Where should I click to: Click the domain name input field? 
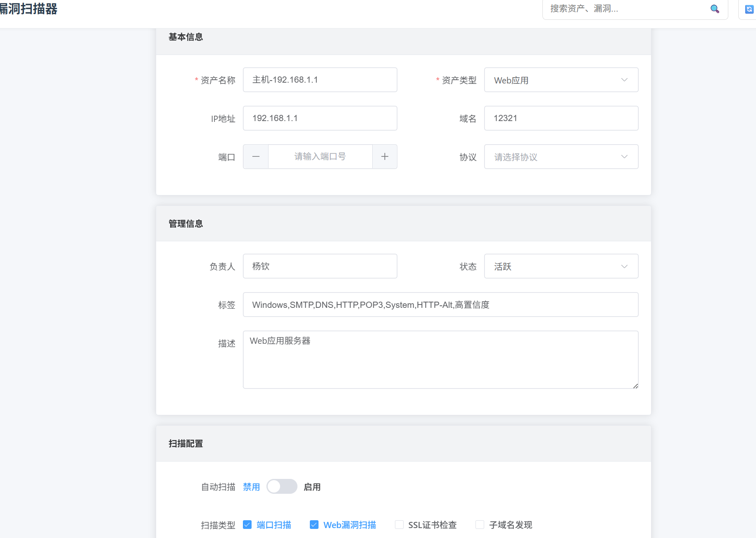561,119
